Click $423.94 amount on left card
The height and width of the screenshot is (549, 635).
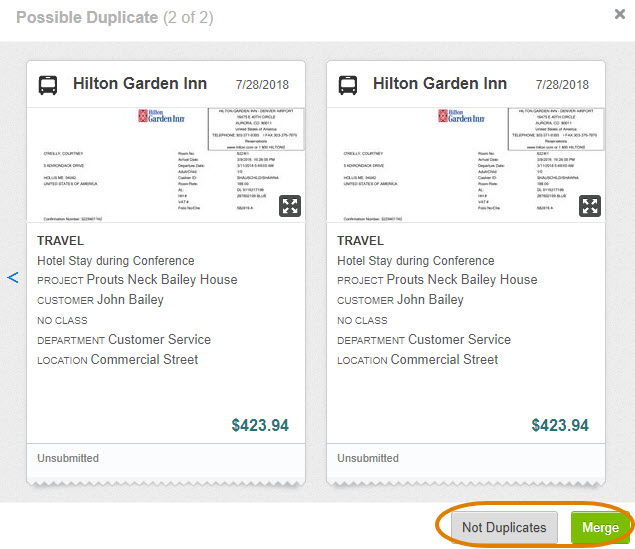tap(260, 425)
